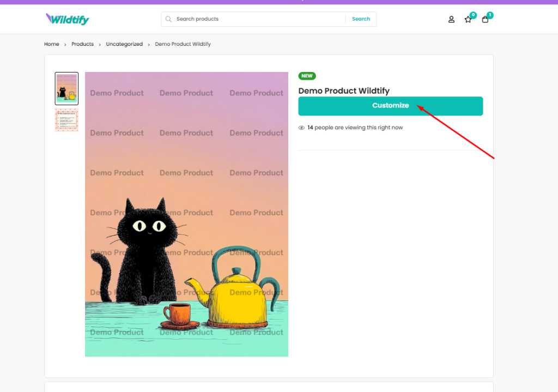Open the wishlist star icon
Screen dimensions: 558x392
click(468, 20)
